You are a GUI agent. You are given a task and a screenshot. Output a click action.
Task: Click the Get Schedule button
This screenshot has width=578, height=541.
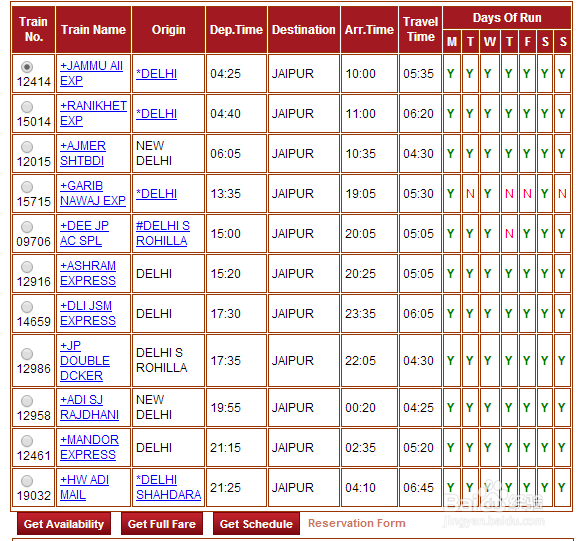tap(256, 524)
